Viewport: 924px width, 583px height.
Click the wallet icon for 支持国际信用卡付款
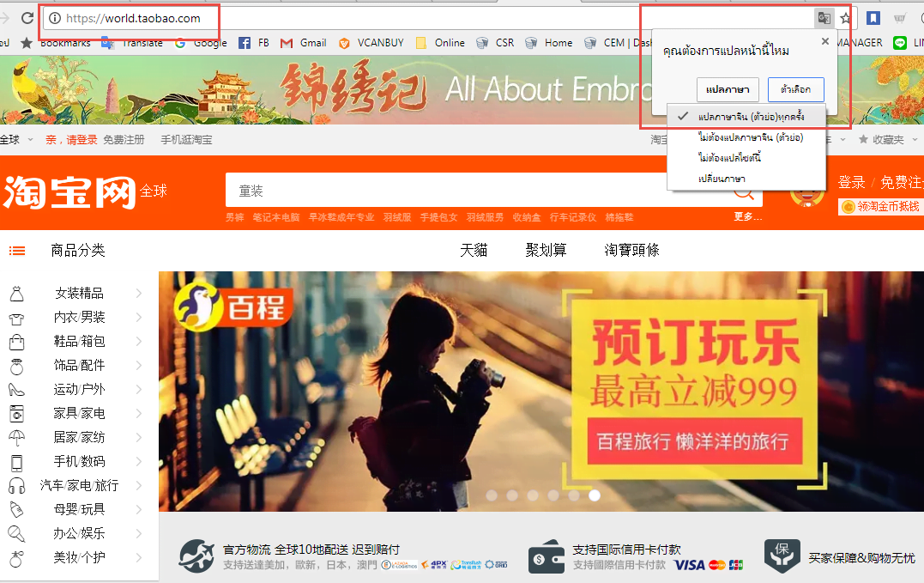[x=547, y=556]
